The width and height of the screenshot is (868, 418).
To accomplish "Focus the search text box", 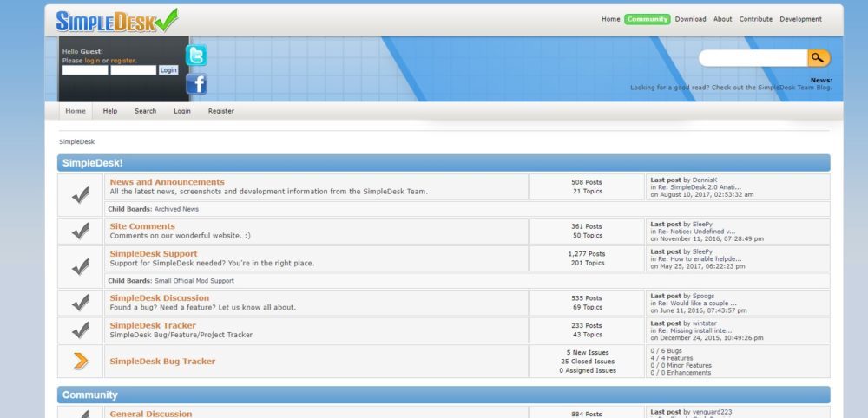I will pyautogui.click(x=753, y=58).
